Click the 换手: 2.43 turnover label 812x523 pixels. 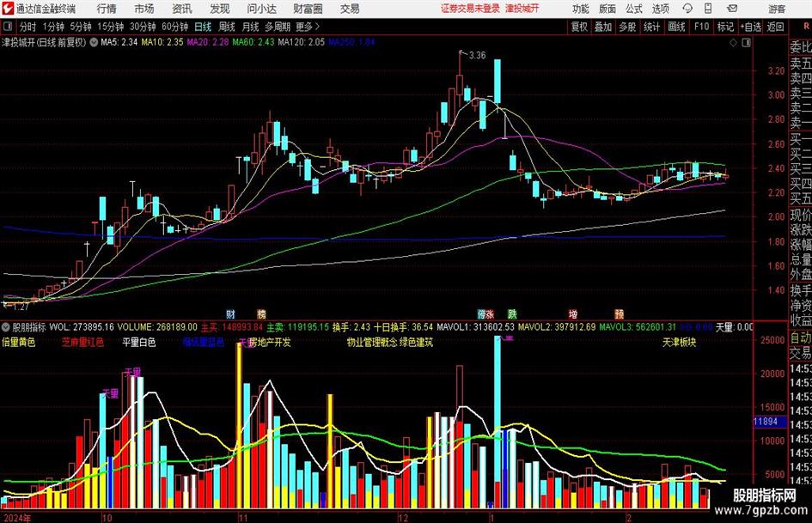click(351, 327)
